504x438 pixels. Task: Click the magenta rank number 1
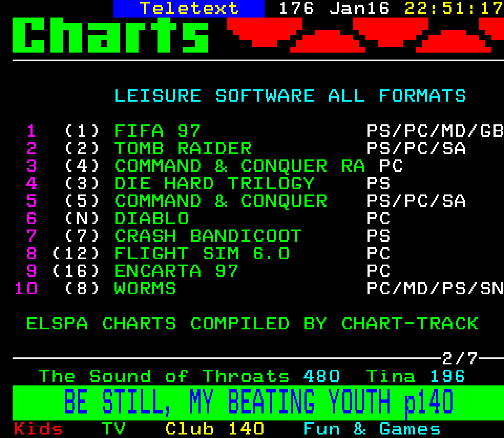coord(31,131)
